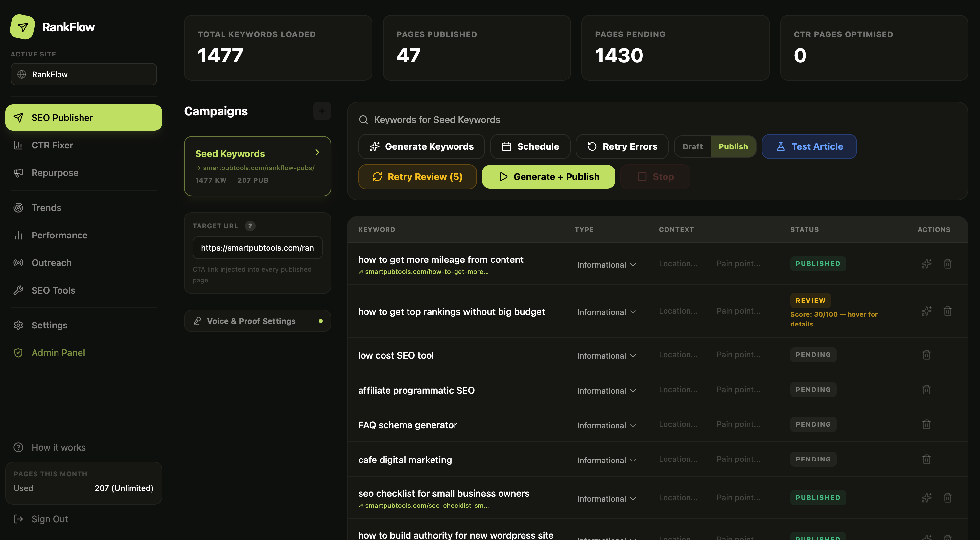Click the Target URL help question mark icon
980x540 pixels.
click(250, 226)
